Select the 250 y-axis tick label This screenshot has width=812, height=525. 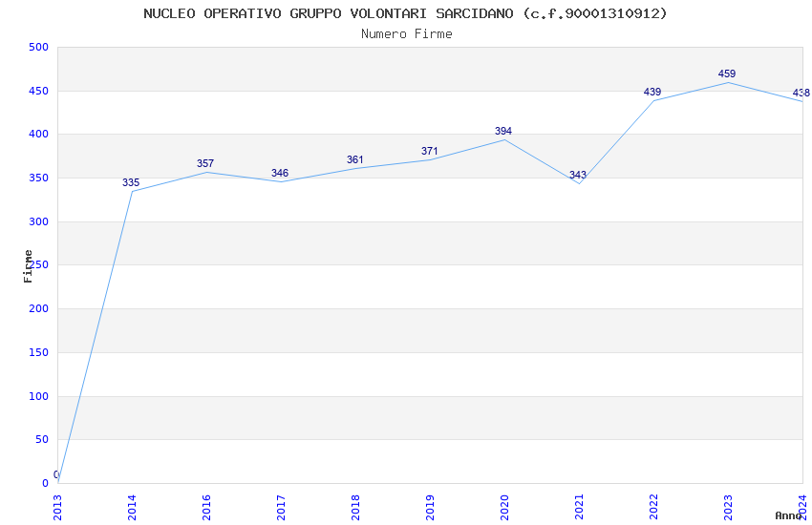pos(38,265)
